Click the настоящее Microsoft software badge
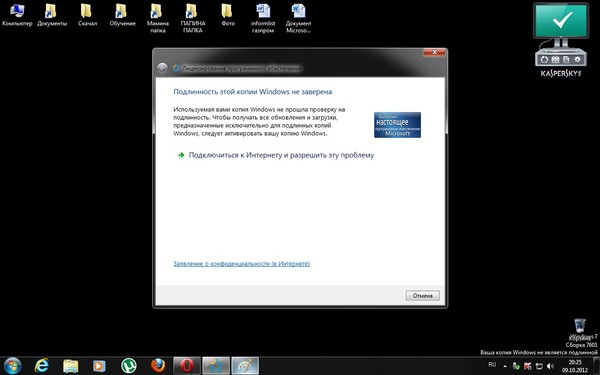Image resolution: width=600 pixels, height=375 pixels. [397, 125]
